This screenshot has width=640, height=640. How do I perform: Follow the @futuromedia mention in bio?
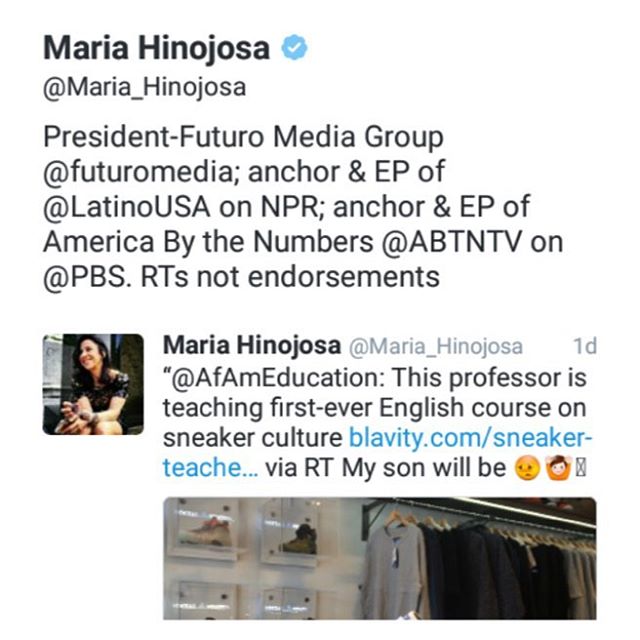(138, 172)
